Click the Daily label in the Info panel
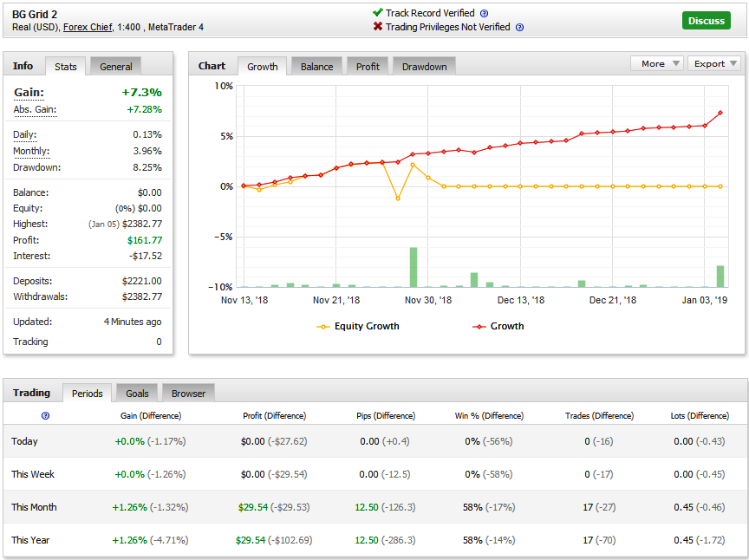 pos(25,134)
